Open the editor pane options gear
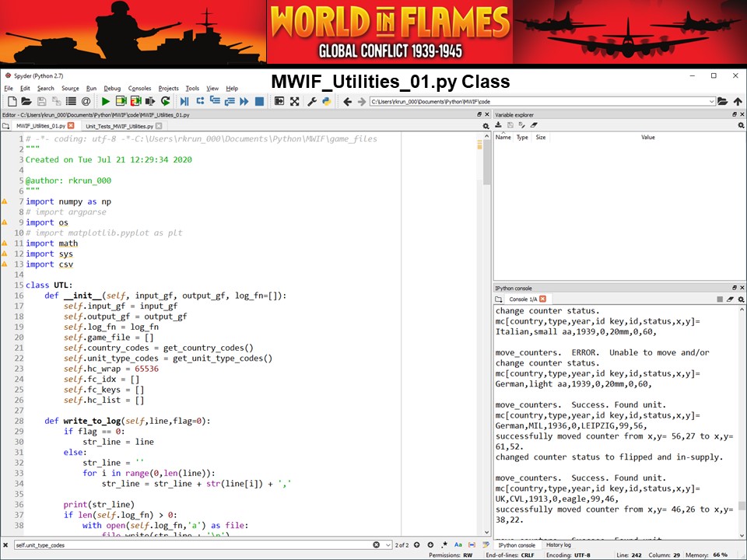Screen dimensions: 747x560 (486, 126)
